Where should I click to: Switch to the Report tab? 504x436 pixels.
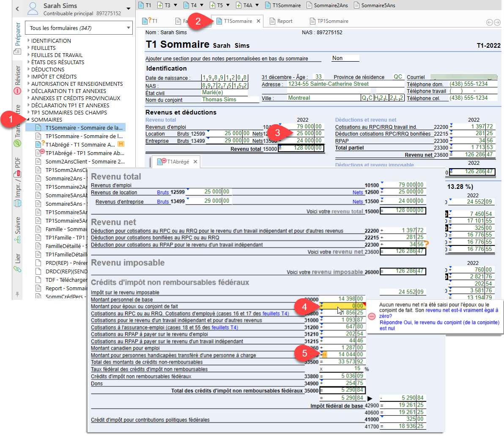(281, 21)
